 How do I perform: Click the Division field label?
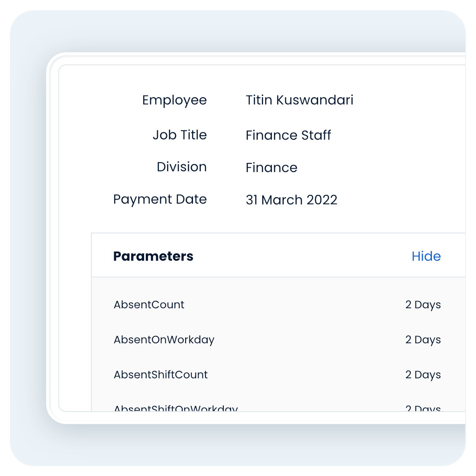[182, 167]
